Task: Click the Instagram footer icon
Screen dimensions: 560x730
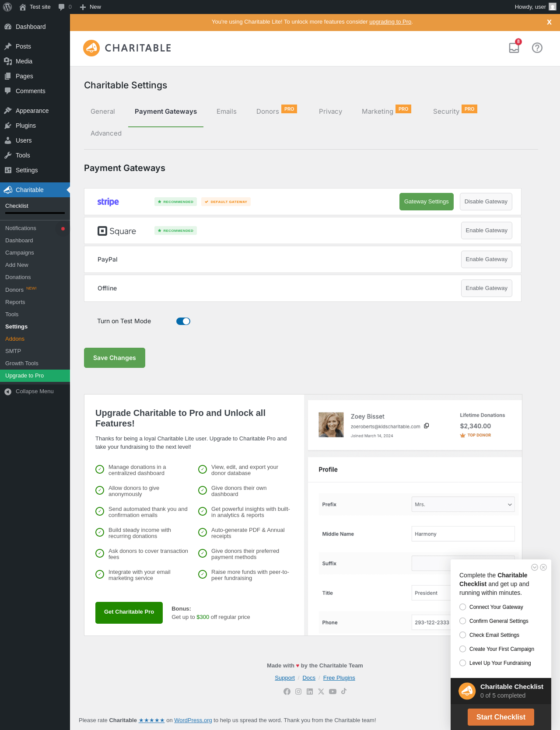Action: 298,692
